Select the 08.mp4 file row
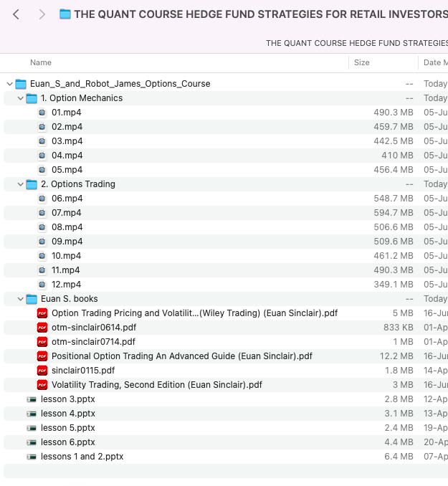448x486 pixels. click(67, 227)
